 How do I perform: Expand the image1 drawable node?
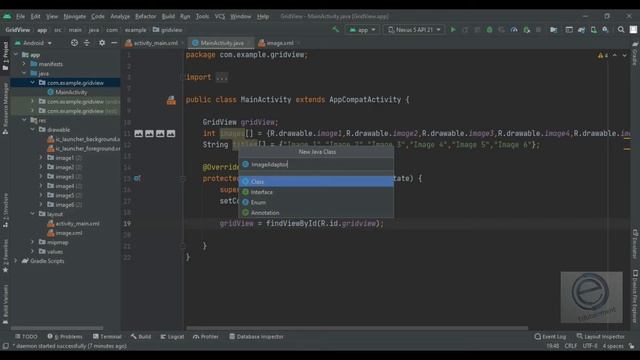[x=41, y=158]
